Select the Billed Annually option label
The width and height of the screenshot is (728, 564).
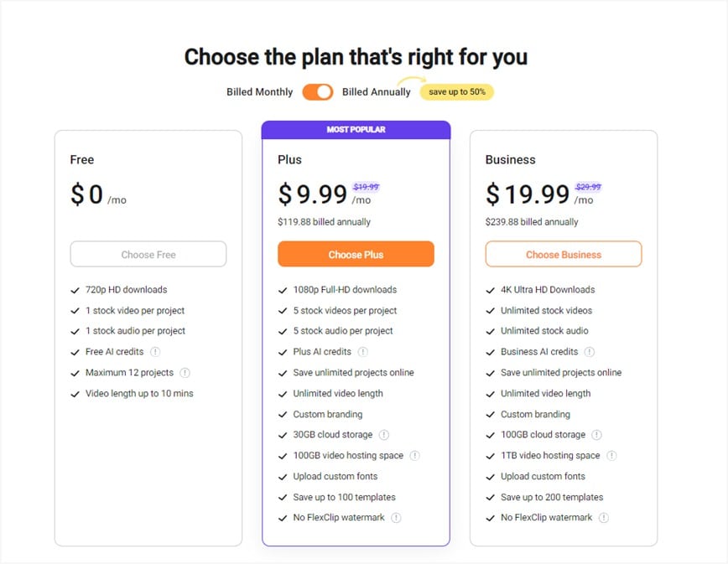(377, 92)
